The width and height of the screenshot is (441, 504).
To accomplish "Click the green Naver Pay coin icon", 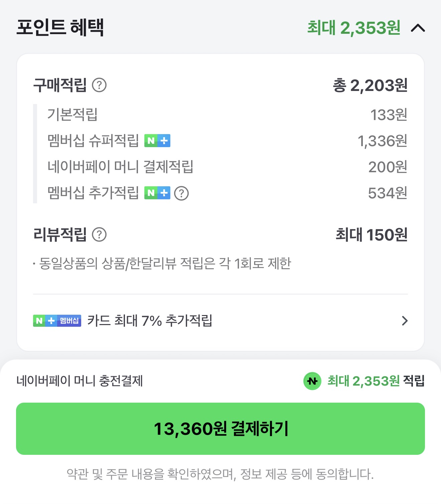I will pos(312,381).
